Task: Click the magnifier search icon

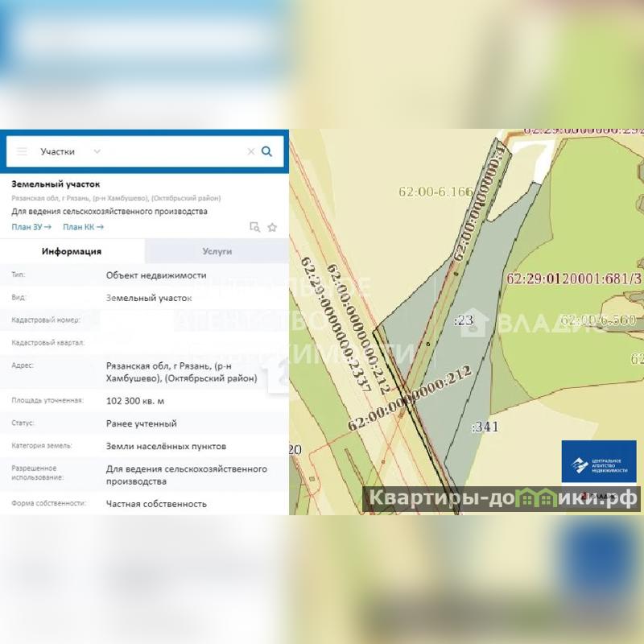Action: pyautogui.click(x=267, y=151)
